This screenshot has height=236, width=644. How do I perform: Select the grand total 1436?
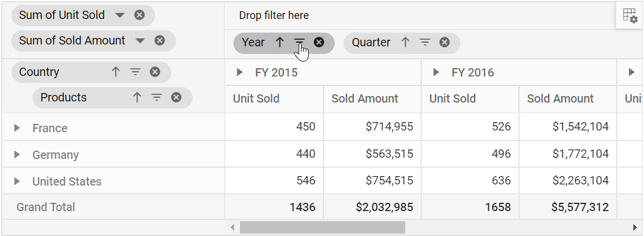274,207
